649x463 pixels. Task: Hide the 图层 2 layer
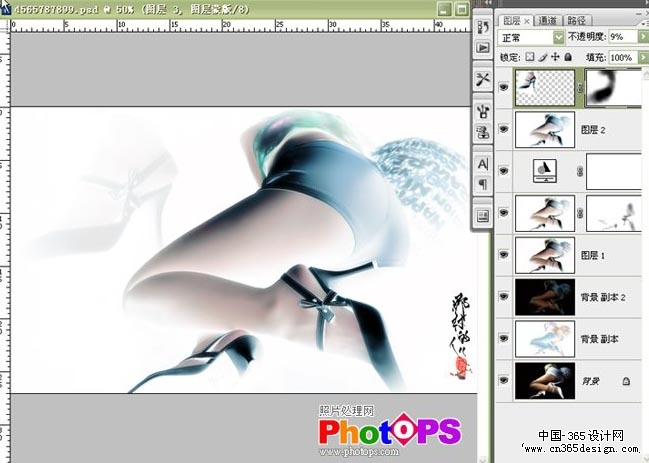pyautogui.click(x=503, y=129)
